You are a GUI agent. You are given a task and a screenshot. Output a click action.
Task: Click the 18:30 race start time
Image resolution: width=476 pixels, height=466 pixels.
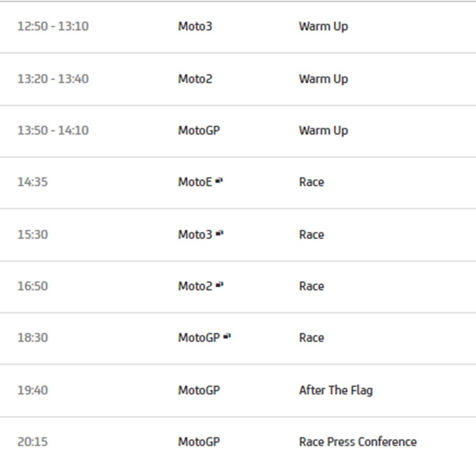[33, 338]
